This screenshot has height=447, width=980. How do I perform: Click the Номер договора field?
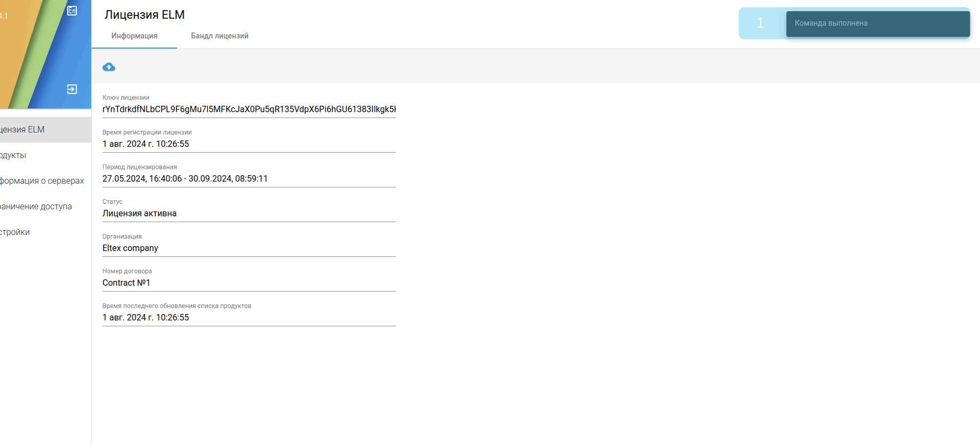(x=249, y=283)
